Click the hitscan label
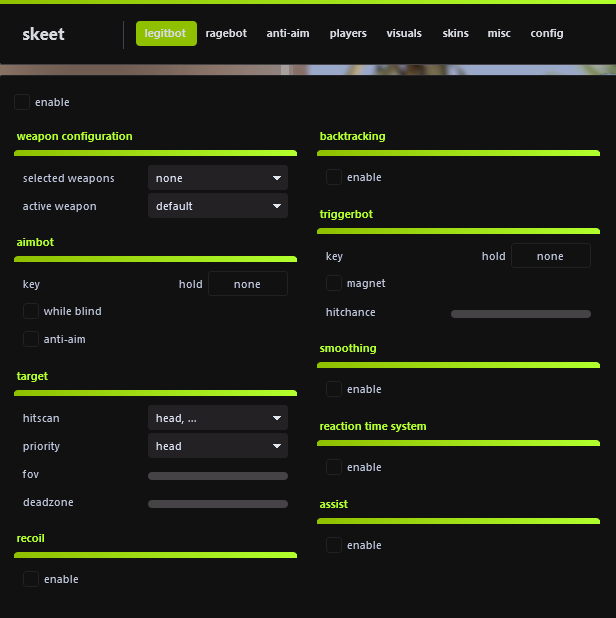Image resolution: width=616 pixels, height=618 pixels. (41, 418)
